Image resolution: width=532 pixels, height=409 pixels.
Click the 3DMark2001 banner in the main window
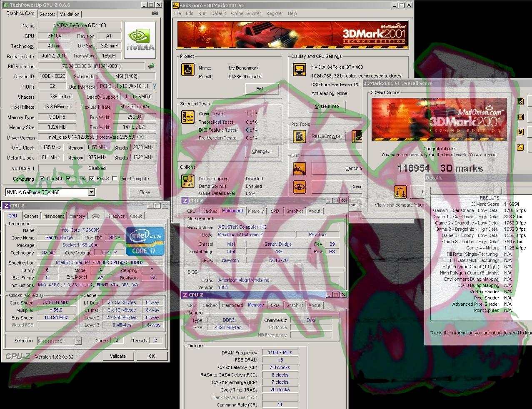click(x=292, y=35)
